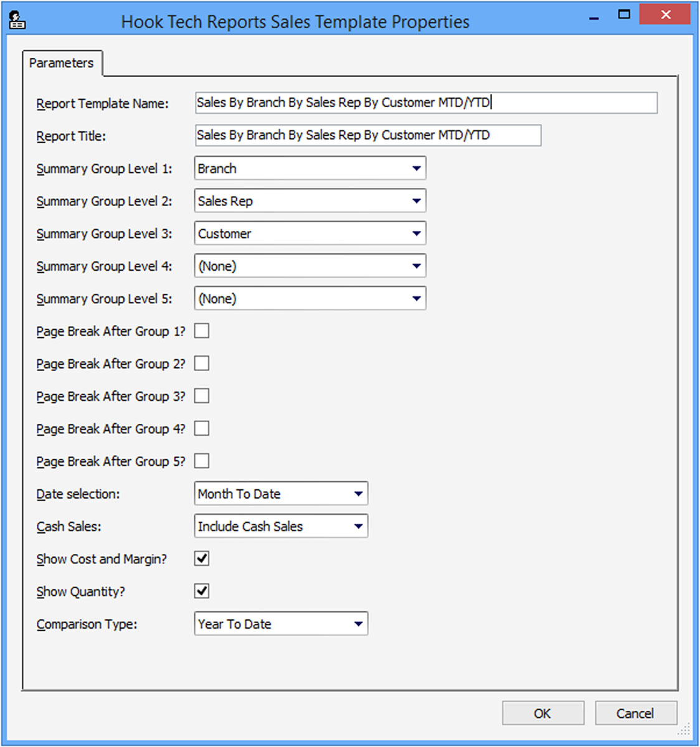Image resolution: width=700 pixels, height=747 pixels.
Task: Click the Report Title label
Action: [x=71, y=136]
